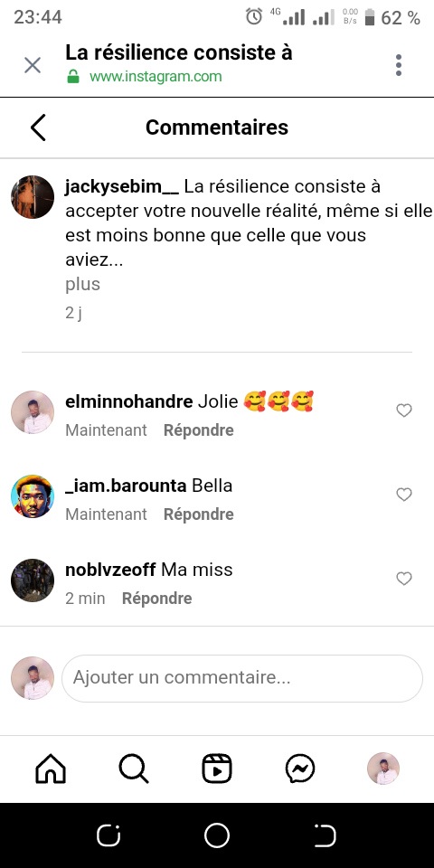This screenshot has width=434, height=868.
Task: Expand caption by tapping plus
Action: 82,284
